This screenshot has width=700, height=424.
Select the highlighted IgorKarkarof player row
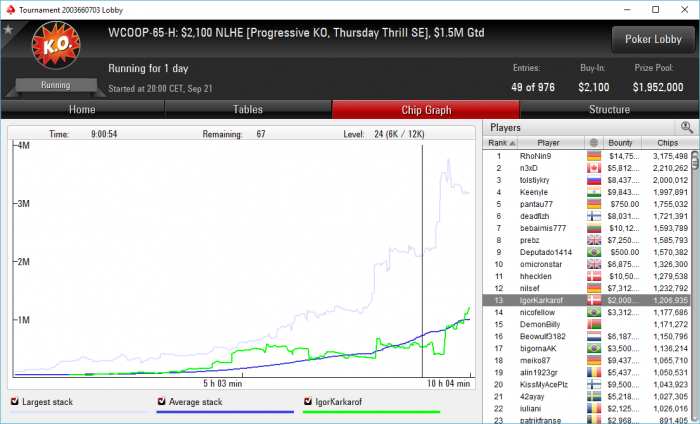[x=586, y=300]
